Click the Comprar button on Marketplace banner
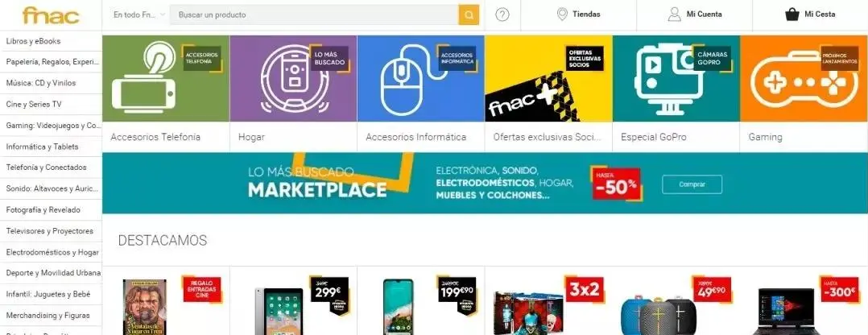The width and height of the screenshot is (868, 335). click(x=692, y=184)
